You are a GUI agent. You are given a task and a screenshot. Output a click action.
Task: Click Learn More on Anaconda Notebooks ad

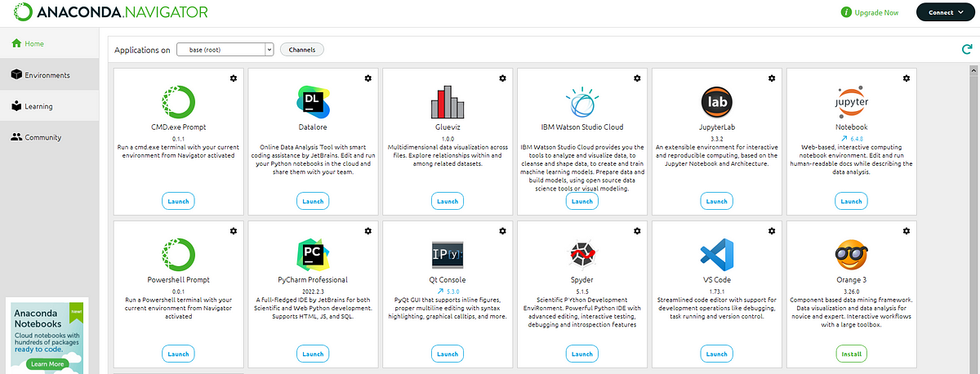(47, 363)
